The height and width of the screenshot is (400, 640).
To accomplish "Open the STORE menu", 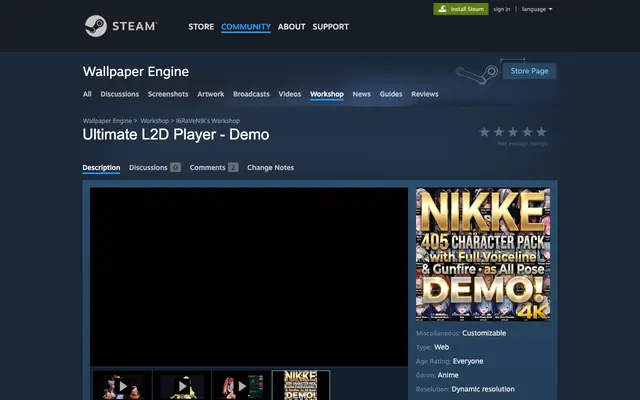I will (x=201, y=27).
